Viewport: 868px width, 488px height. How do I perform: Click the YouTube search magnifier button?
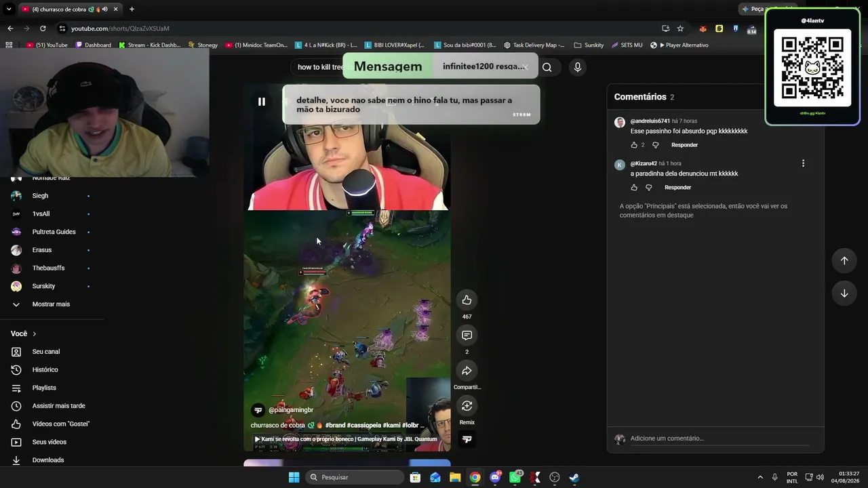[x=547, y=67]
